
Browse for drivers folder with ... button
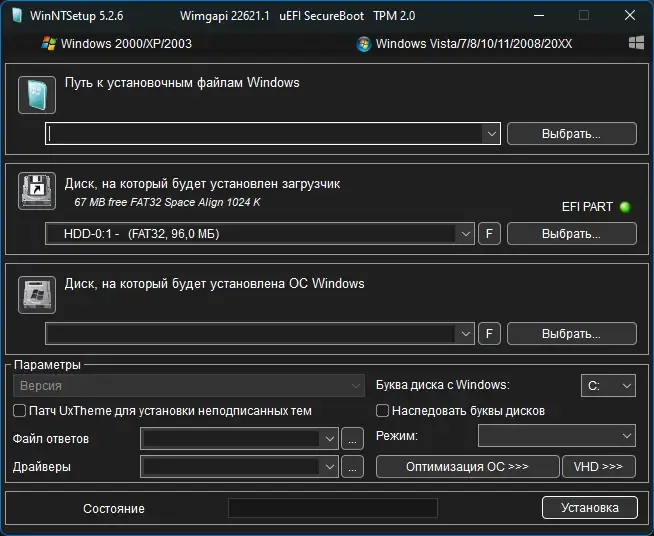pos(352,466)
